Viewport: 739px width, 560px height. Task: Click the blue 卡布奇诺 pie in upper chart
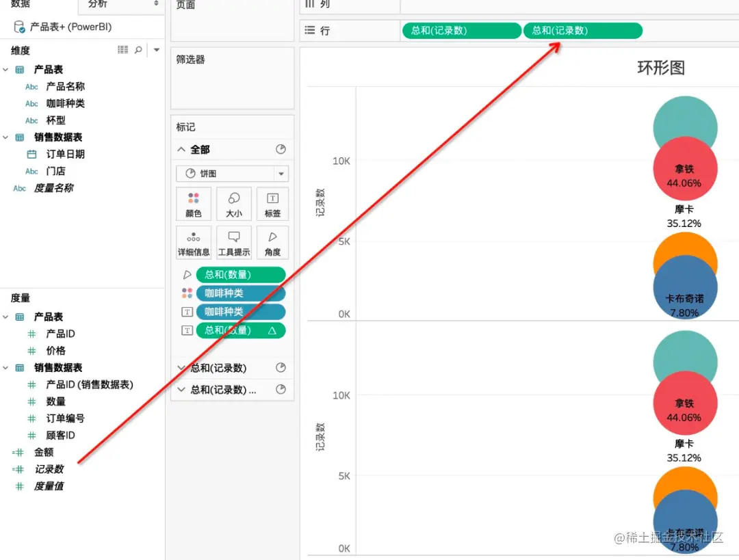pyautogui.click(x=685, y=288)
